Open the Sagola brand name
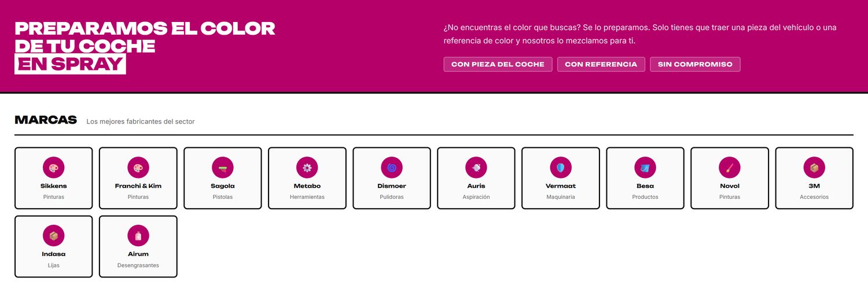The width and height of the screenshot is (868, 297). coord(223,186)
